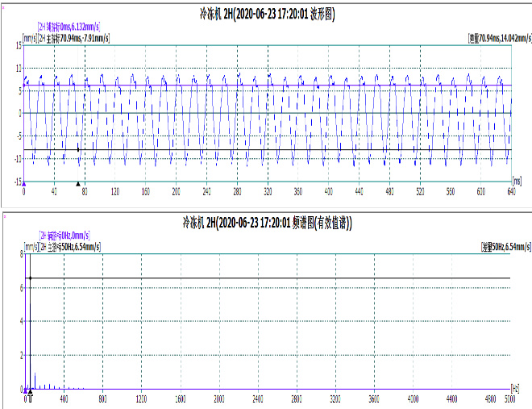Screen dimensions: 532x409
Task: Click the spectrum chart title text
Action: point(267,221)
